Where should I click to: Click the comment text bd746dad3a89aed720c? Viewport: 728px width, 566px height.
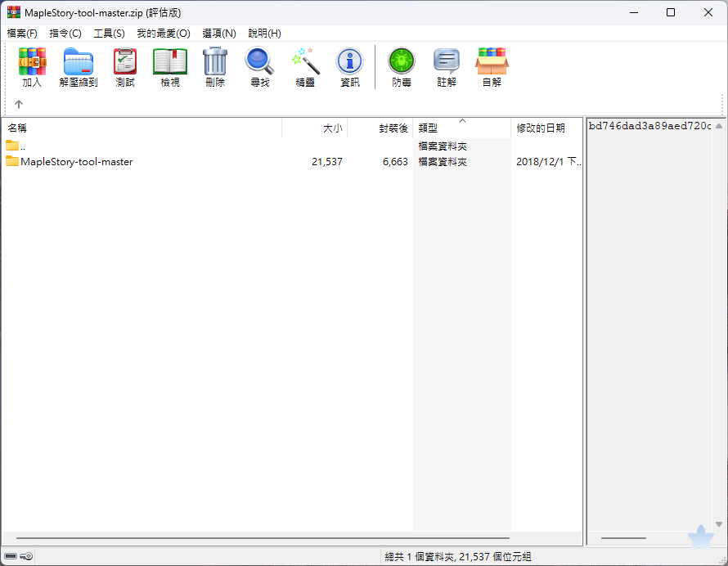649,126
